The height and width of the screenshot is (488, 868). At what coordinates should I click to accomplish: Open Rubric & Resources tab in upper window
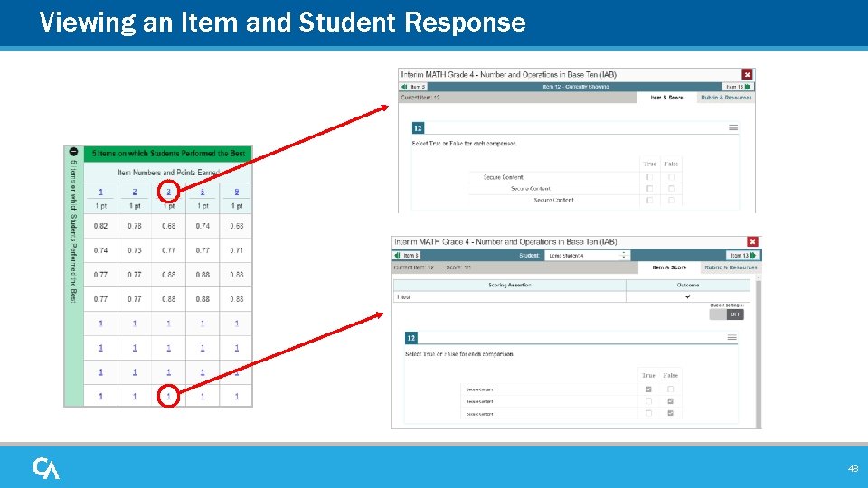tap(726, 98)
